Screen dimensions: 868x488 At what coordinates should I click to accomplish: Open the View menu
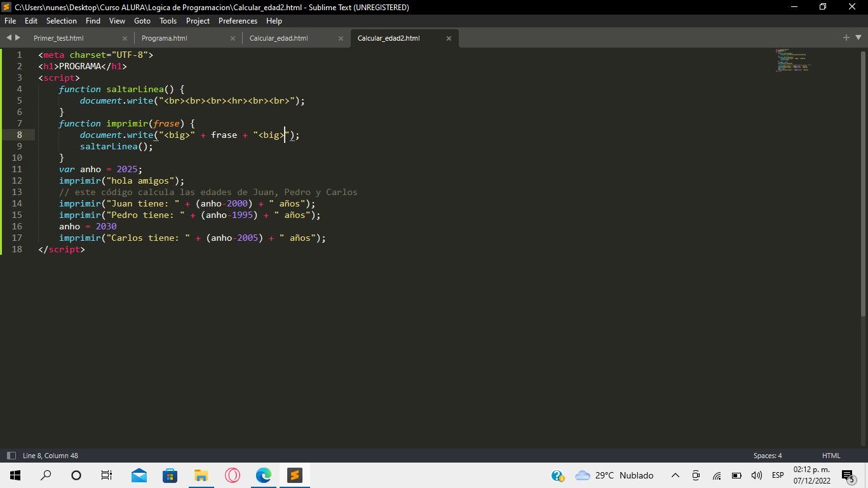(x=117, y=21)
